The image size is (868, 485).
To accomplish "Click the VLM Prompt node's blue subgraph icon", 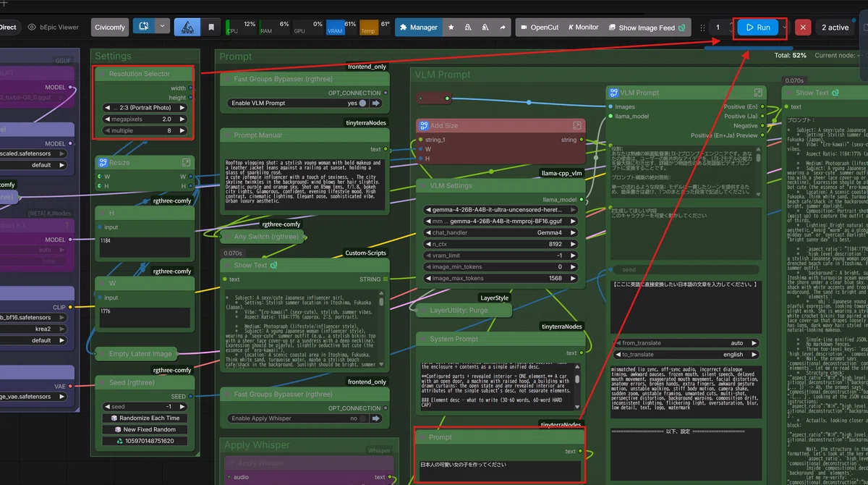I will 613,93.
